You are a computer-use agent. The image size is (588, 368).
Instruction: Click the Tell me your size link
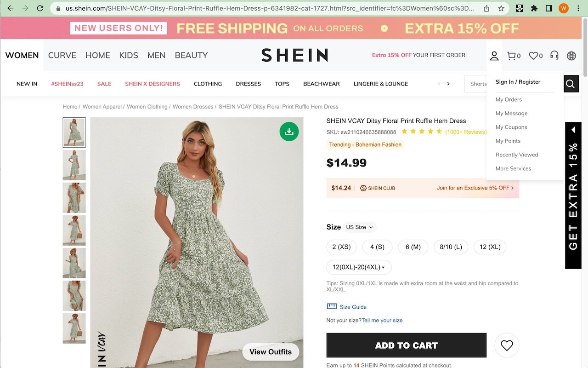click(382, 320)
